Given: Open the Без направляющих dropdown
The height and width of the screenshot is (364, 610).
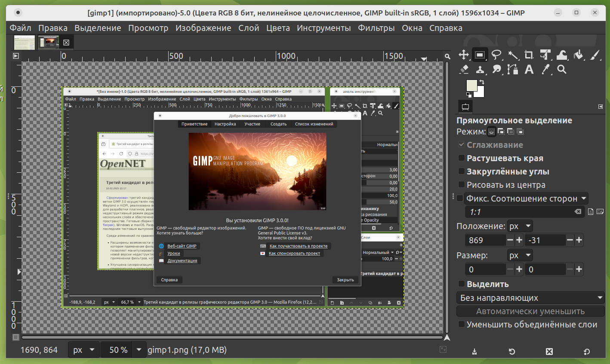Looking at the screenshot, I should [x=530, y=298].
